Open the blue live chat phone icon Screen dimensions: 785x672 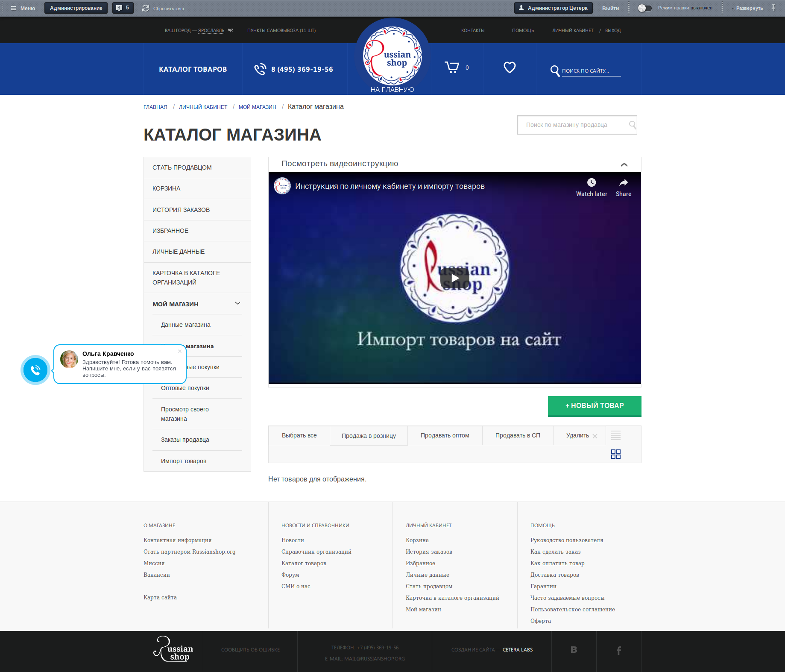(35, 370)
